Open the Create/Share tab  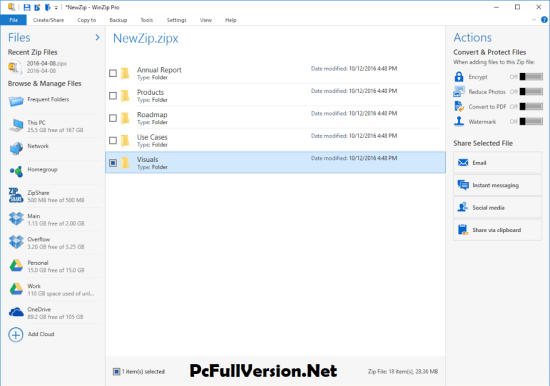click(x=48, y=20)
